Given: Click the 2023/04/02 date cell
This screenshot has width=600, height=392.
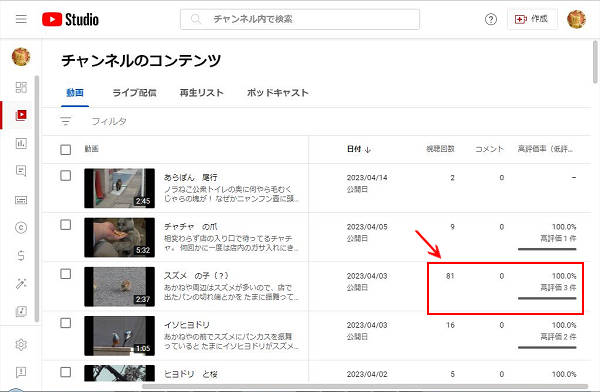Looking at the screenshot, I should pos(367,374).
